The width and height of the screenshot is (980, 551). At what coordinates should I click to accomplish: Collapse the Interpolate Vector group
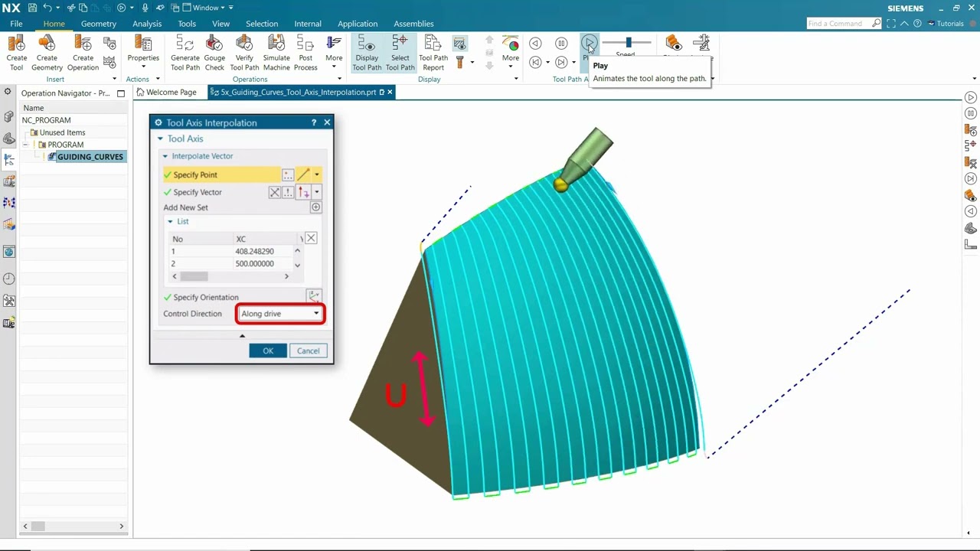pyautogui.click(x=165, y=156)
